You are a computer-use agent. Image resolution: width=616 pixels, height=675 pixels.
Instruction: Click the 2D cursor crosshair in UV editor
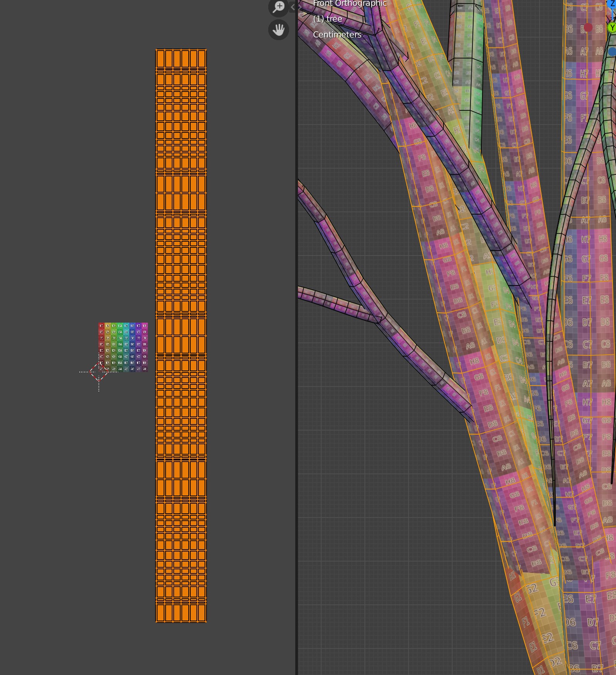pyautogui.click(x=99, y=372)
